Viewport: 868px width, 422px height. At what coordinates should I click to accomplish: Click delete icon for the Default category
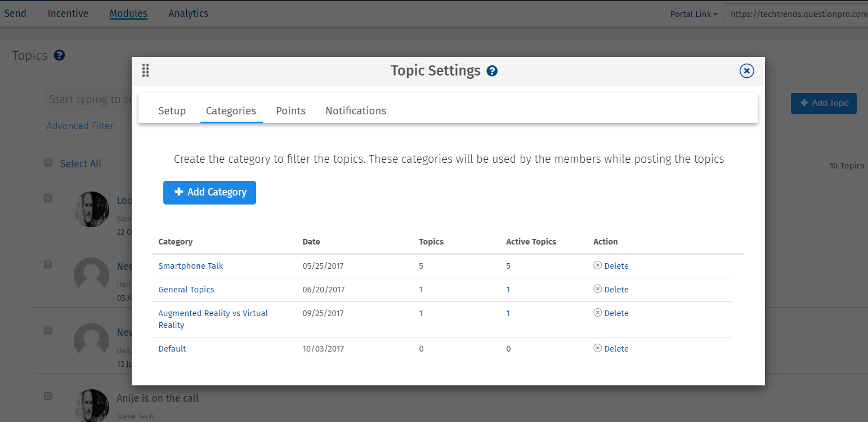coord(598,348)
